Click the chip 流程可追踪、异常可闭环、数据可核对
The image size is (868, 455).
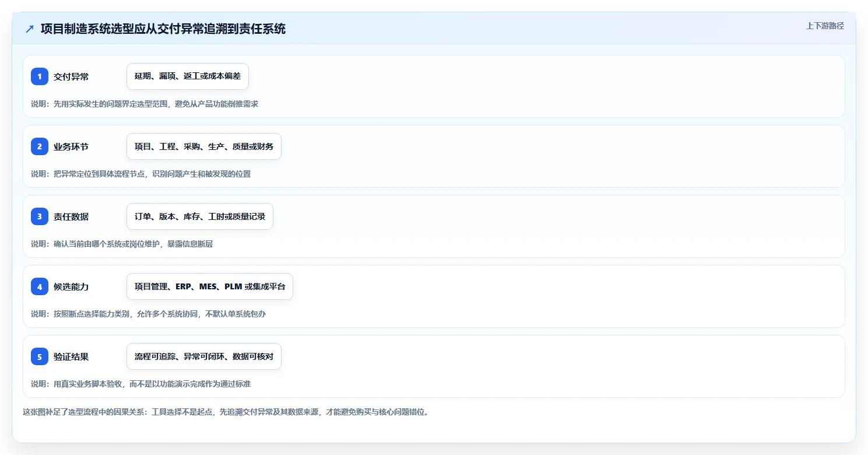pyautogui.click(x=204, y=356)
